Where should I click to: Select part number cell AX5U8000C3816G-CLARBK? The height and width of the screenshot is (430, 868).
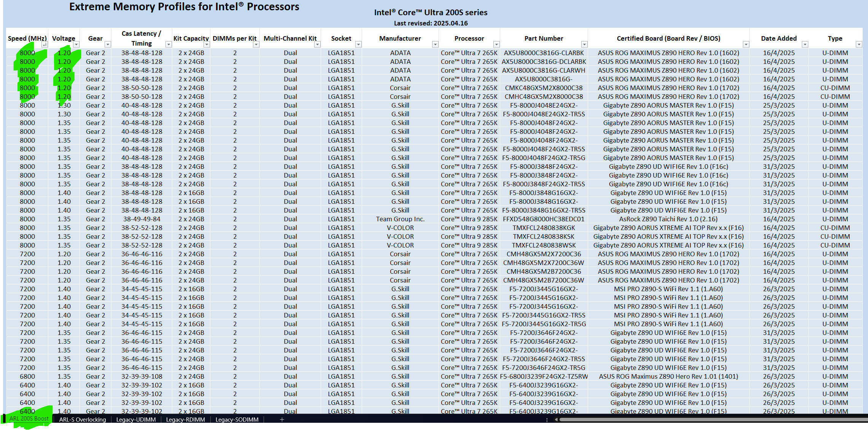[544, 53]
